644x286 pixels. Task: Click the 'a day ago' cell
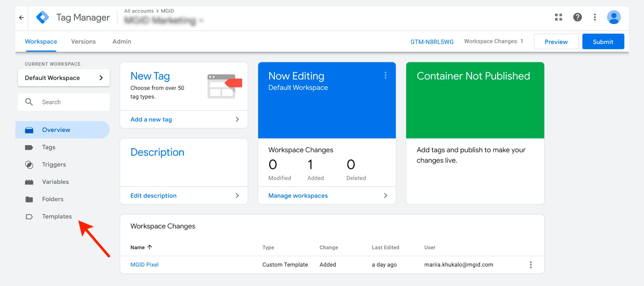click(384, 265)
